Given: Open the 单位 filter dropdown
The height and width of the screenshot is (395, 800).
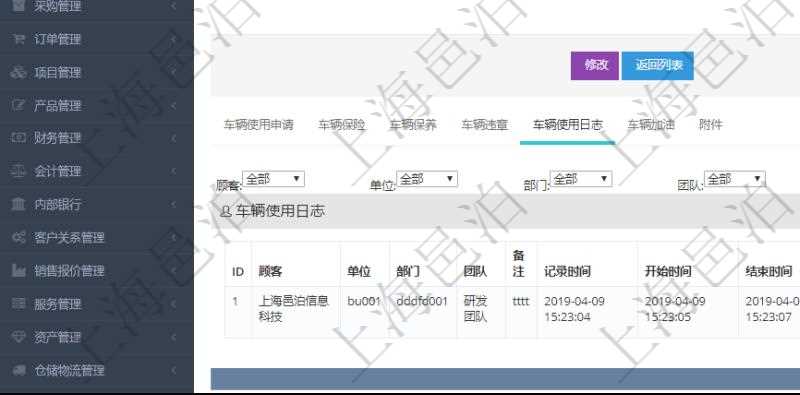Looking at the screenshot, I should [x=427, y=179].
